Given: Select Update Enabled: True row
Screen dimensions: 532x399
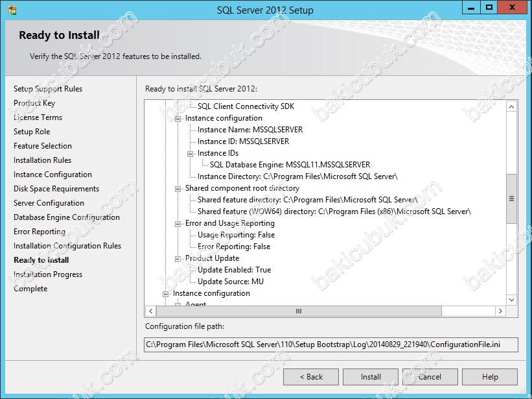Looking at the screenshot, I should [234, 270].
